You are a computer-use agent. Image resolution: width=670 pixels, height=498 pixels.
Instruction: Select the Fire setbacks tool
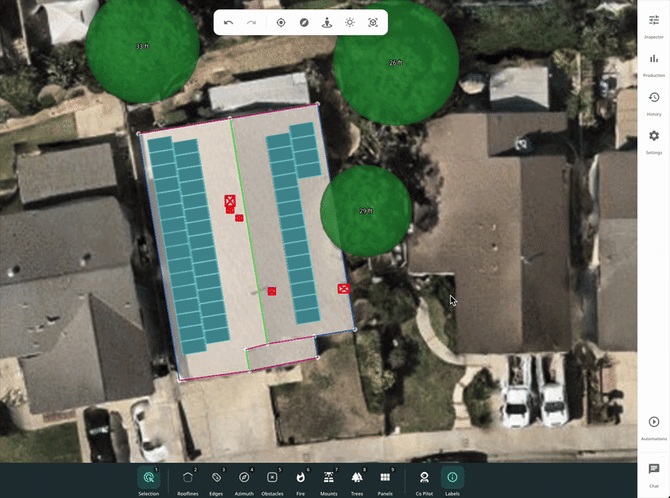click(x=300, y=481)
